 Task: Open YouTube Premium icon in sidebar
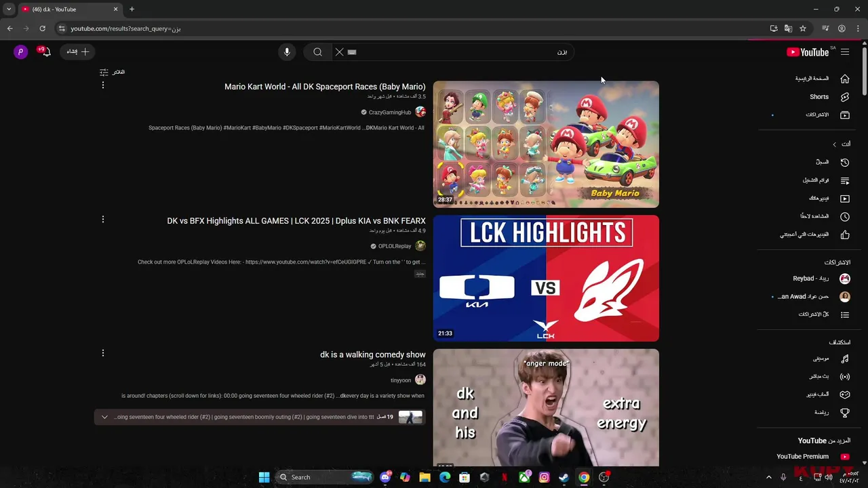[x=845, y=457]
